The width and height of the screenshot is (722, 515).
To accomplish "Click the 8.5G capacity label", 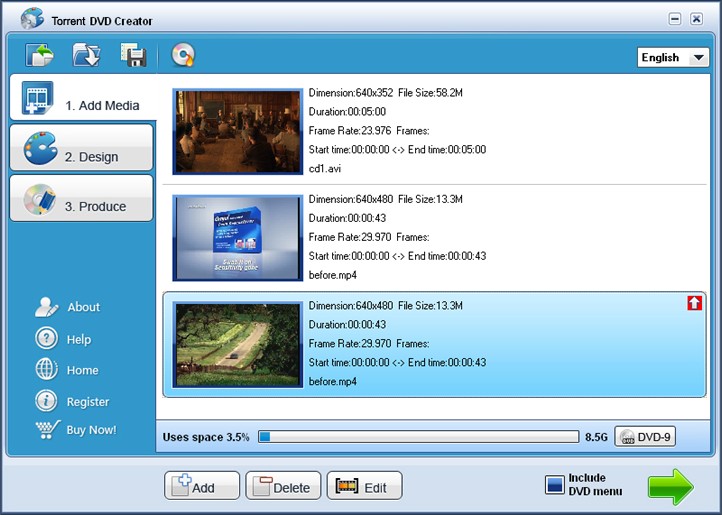I will coord(596,437).
